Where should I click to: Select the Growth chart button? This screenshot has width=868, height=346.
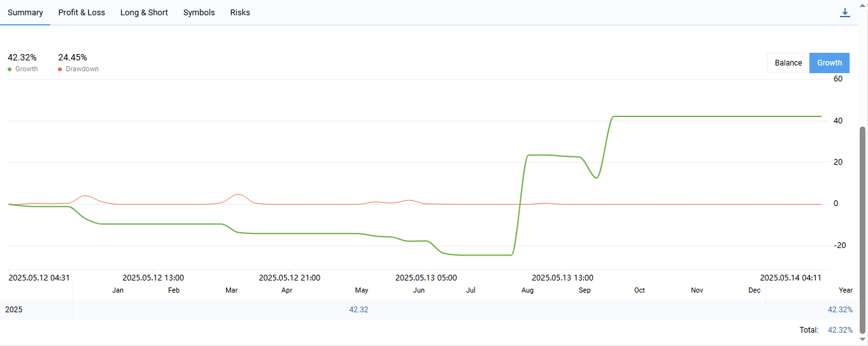pyautogui.click(x=829, y=63)
